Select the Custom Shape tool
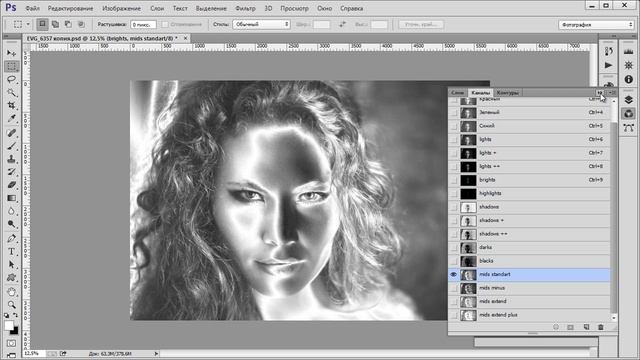The height and width of the screenshot is (360, 640). coord(11,278)
